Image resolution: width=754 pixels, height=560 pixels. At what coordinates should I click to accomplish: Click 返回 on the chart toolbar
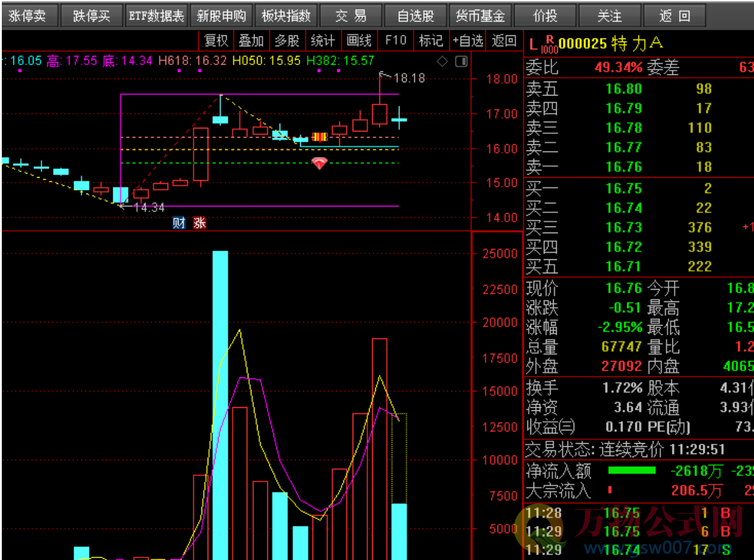click(x=504, y=41)
